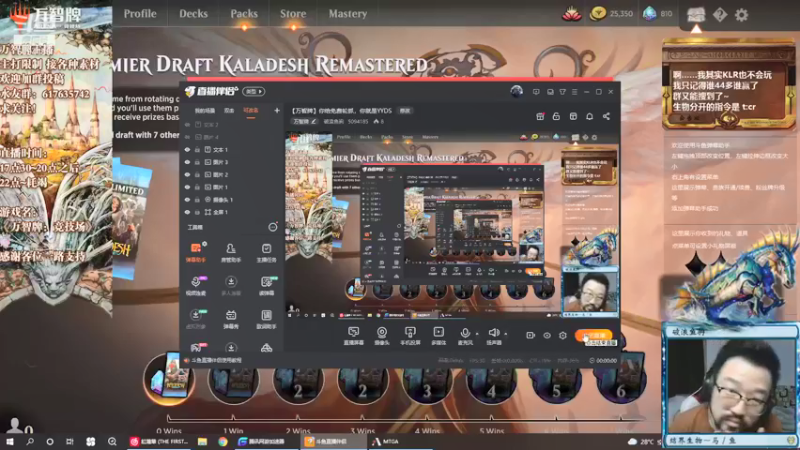Open the toolbox more options circle

(x=272, y=227)
